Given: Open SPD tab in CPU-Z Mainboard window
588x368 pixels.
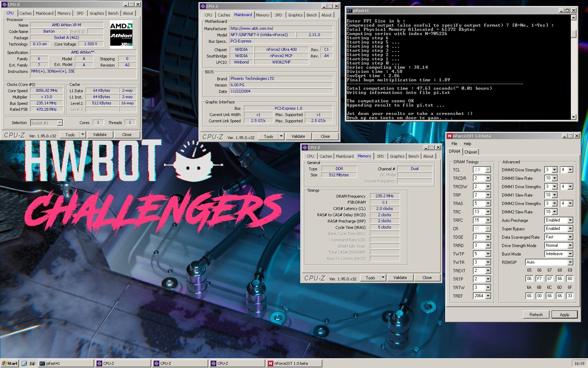Looking at the screenshot, I should tap(279, 15).
